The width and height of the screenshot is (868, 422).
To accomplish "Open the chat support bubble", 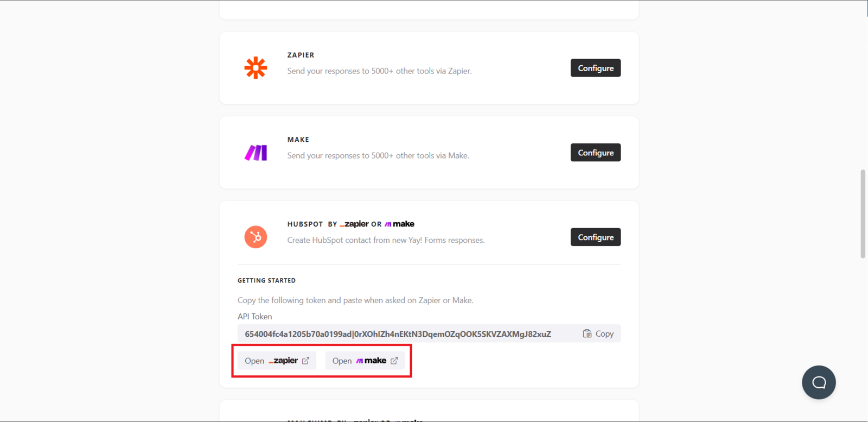I will tap(819, 382).
